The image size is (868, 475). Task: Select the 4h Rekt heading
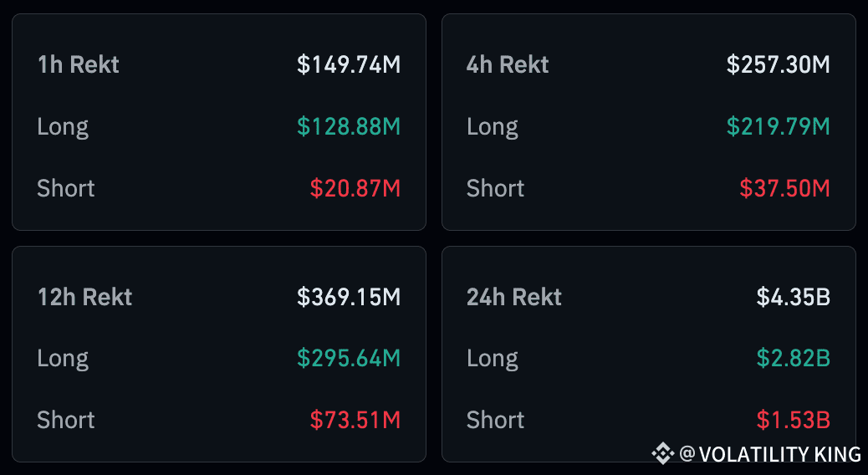(x=508, y=64)
